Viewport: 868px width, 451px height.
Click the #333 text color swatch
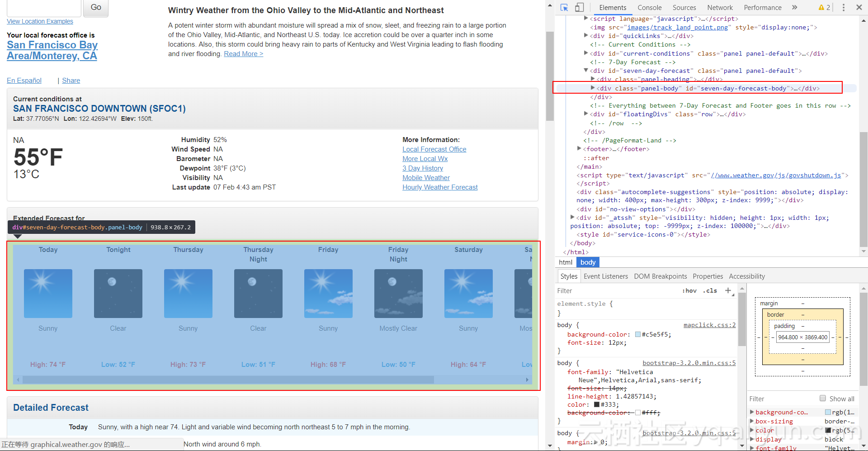pos(596,404)
